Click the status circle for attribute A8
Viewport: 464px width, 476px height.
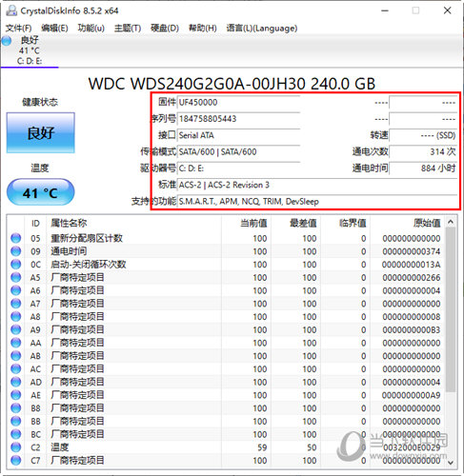[x=16, y=317]
